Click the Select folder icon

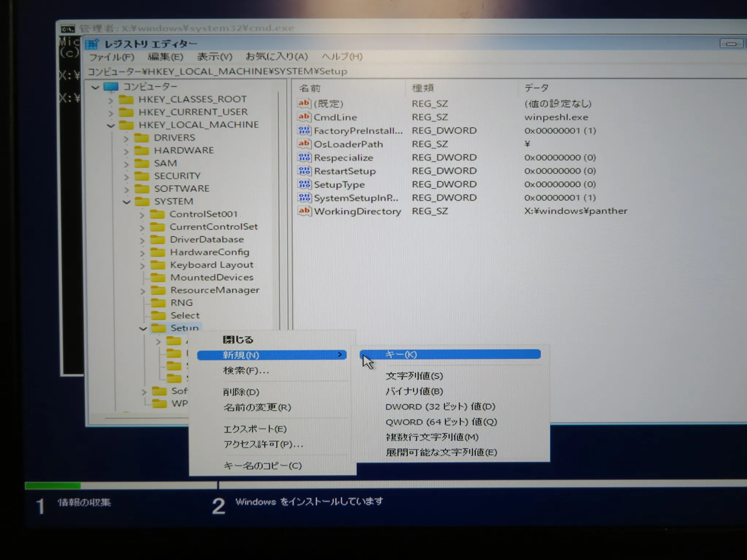[158, 316]
